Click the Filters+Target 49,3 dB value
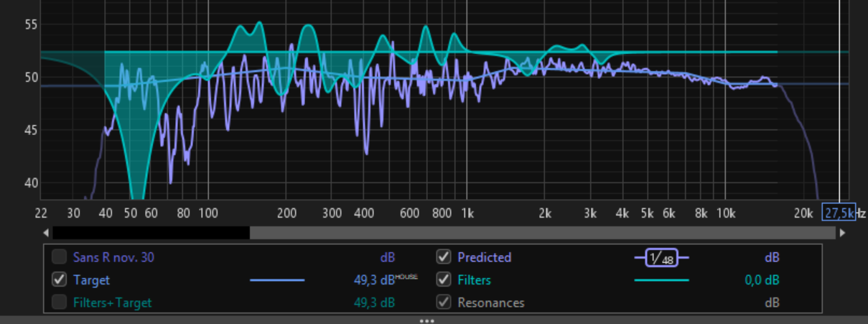This screenshot has width=868, height=324. 374,302
